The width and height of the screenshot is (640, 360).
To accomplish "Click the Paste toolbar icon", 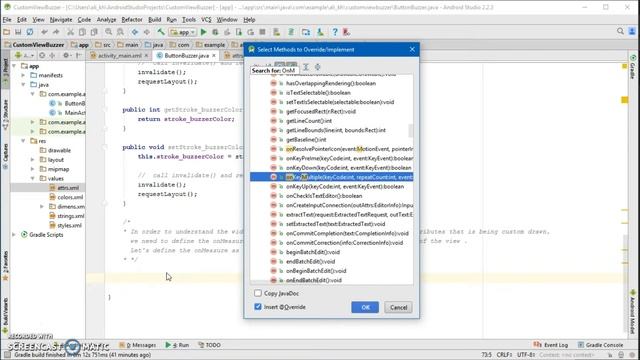I will 94,32.
